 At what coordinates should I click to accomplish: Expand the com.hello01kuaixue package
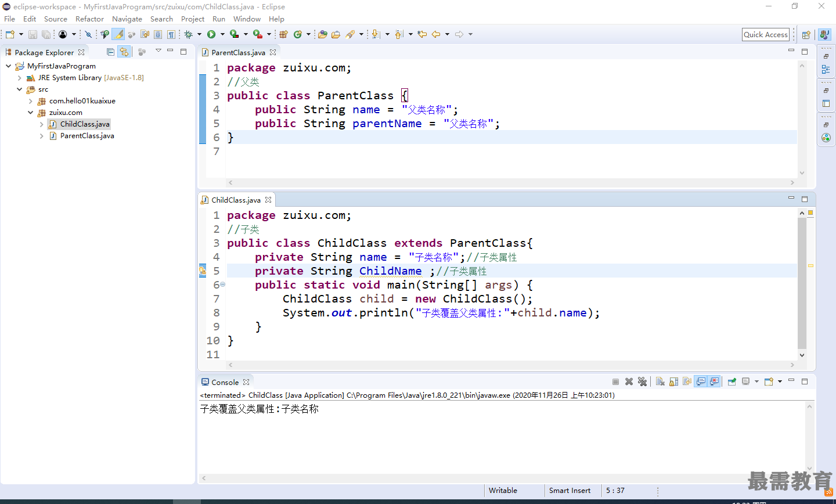point(30,101)
